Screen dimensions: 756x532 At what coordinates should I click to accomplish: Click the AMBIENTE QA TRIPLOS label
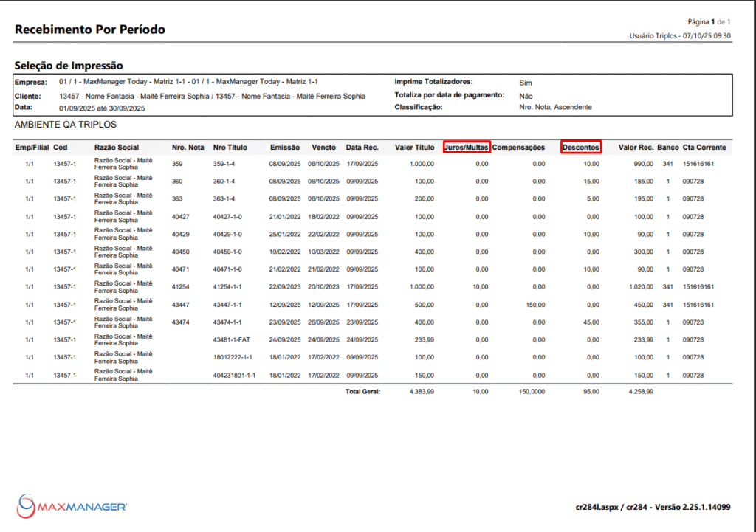pyautogui.click(x=66, y=125)
